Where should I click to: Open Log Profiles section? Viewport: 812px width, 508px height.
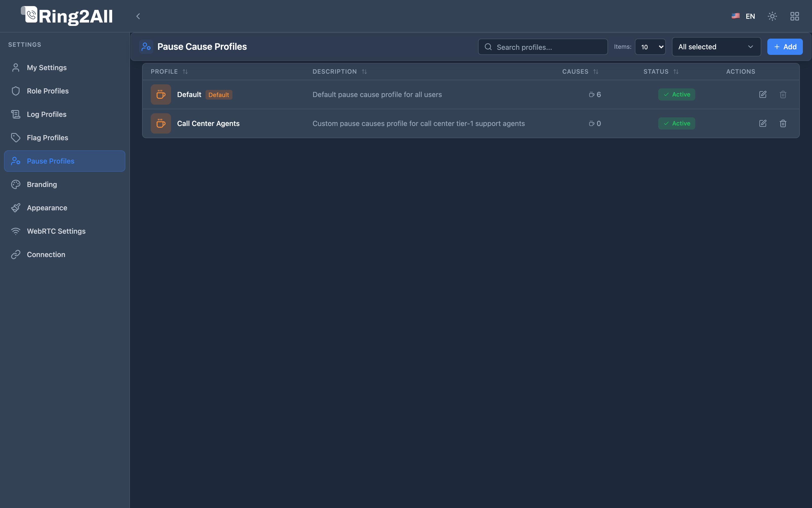click(64, 114)
